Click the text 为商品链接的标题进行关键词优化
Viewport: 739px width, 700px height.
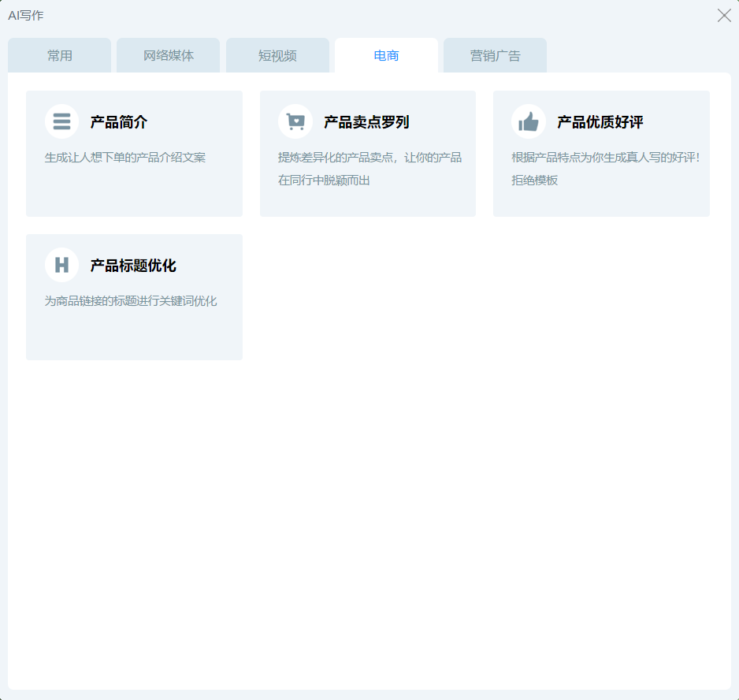[x=131, y=301]
